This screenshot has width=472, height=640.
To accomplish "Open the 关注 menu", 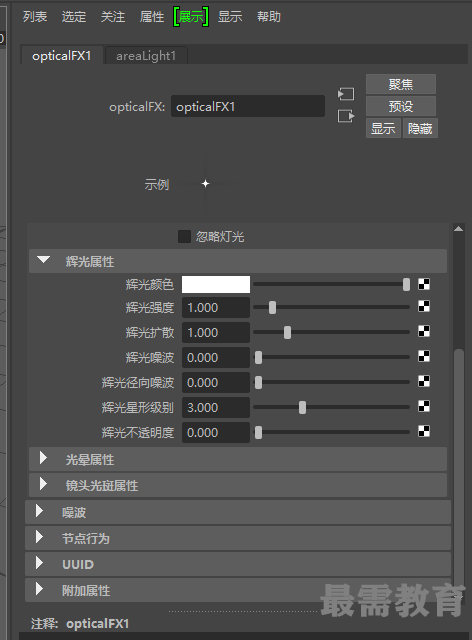I will pyautogui.click(x=113, y=17).
